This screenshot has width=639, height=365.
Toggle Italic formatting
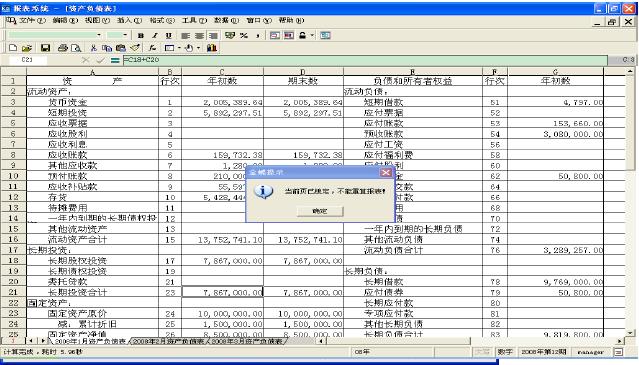pos(154,35)
